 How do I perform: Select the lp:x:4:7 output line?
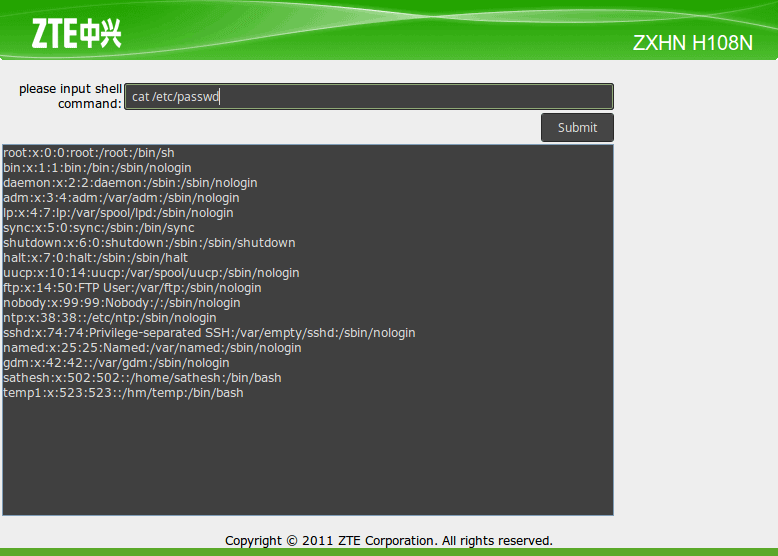pos(118,213)
